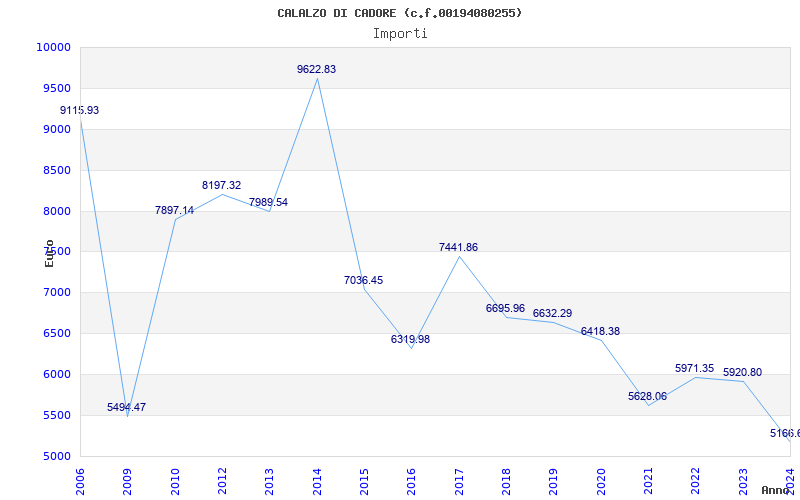The height and width of the screenshot is (500, 800).
Task: Click the 7989.54 data label
Action: point(268,202)
